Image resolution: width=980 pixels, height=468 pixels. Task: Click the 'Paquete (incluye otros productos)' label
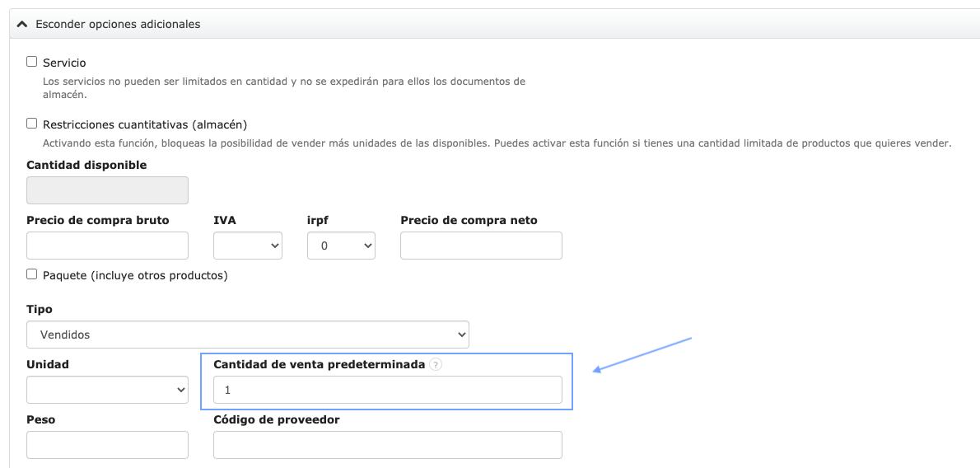tap(135, 275)
